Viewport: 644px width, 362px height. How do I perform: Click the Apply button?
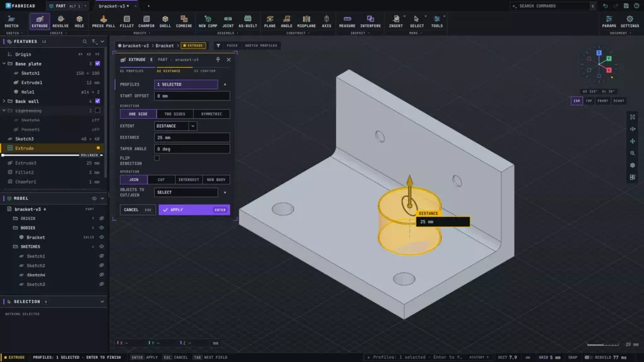click(194, 210)
